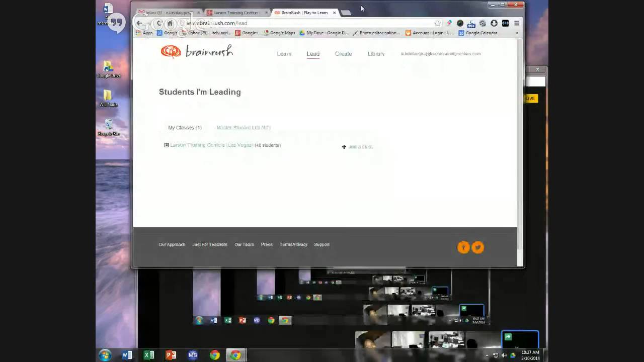Click the BrainRush logo
This screenshot has height=362, width=644.
(197, 51)
